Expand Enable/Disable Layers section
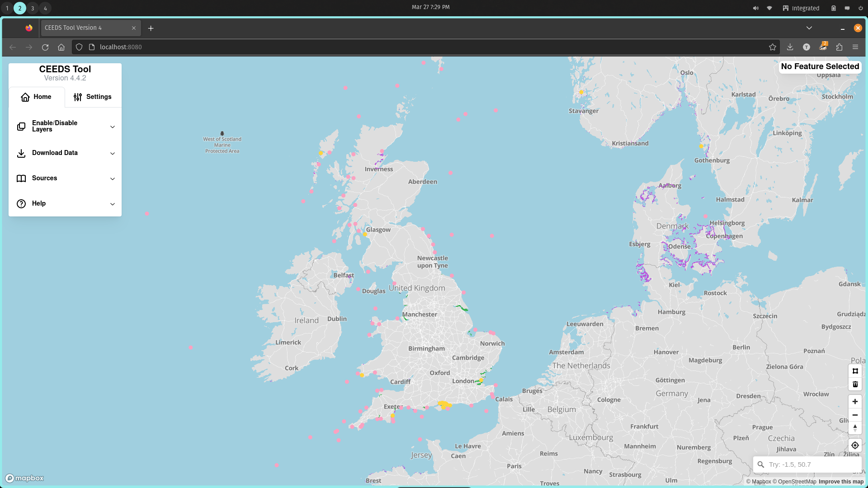Viewport: 868px width, 488px height. point(65,127)
